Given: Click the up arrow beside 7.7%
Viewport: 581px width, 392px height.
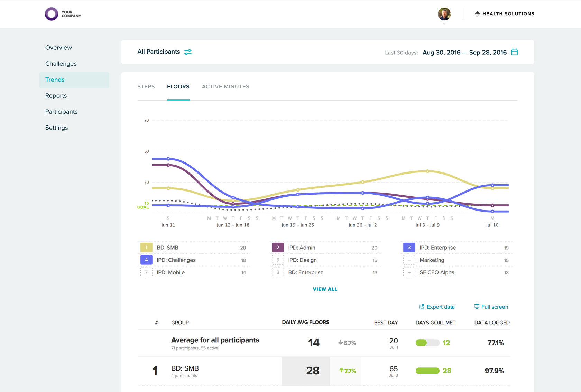Looking at the screenshot, I should click(341, 371).
